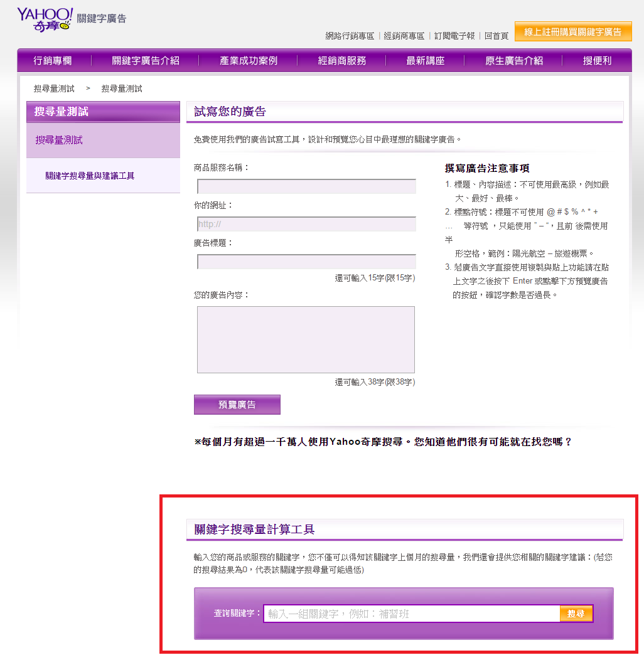
Task: Open 行銷專欄 menu item
Action: coord(53,61)
